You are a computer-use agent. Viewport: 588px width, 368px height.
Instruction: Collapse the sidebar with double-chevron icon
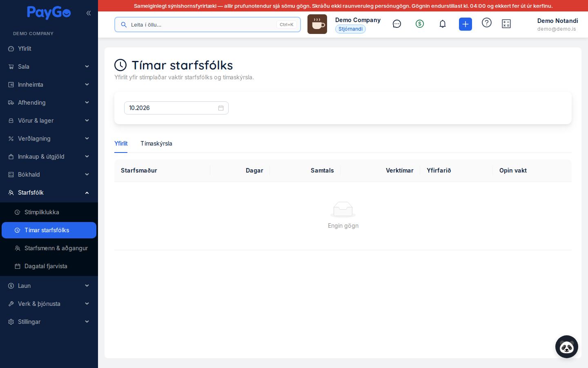(89, 13)
